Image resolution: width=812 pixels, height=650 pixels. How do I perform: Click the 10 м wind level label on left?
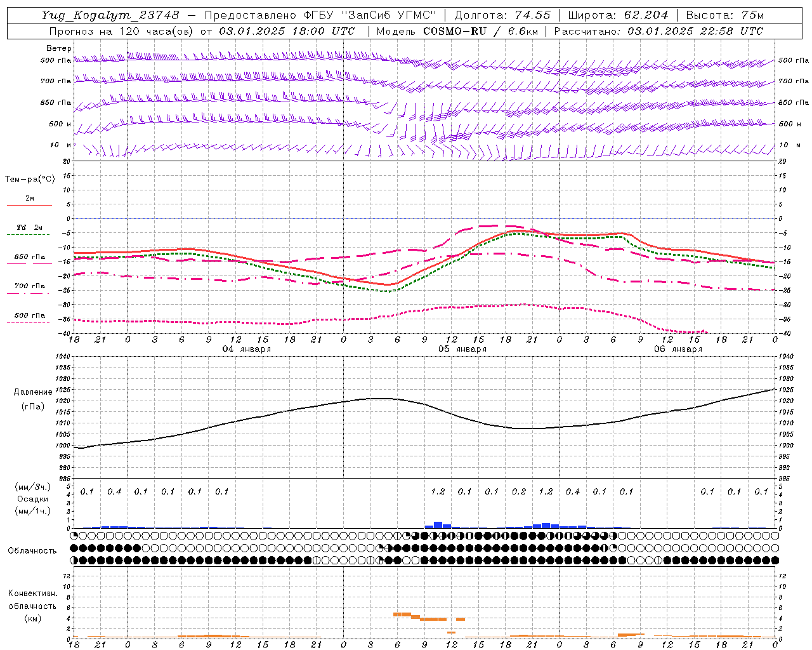tap(60, 145)
